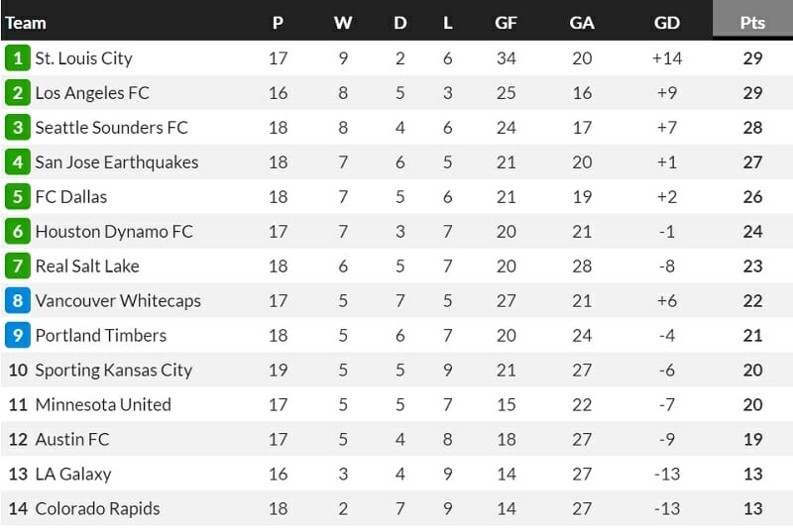Click the green rank 1 badge

pos(17,58)
